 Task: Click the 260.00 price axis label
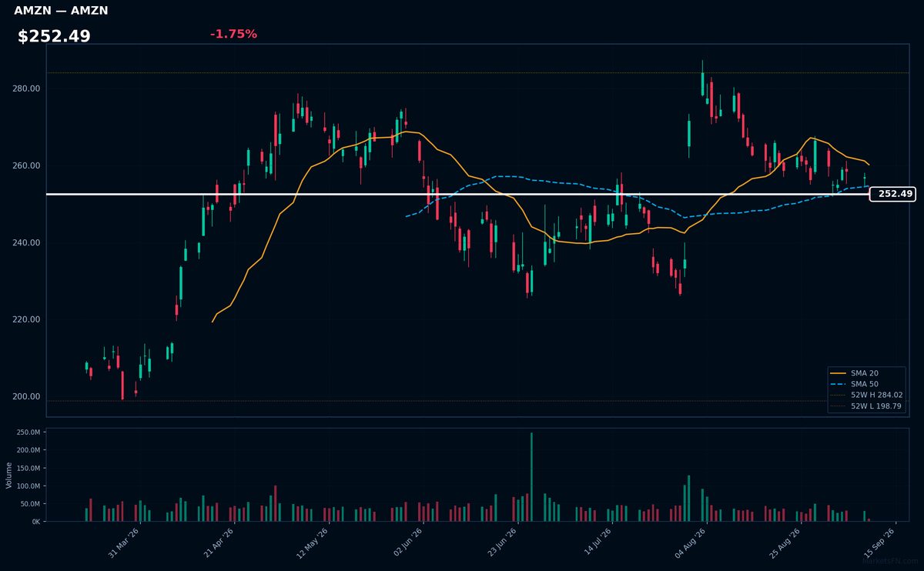pos(27,166)
